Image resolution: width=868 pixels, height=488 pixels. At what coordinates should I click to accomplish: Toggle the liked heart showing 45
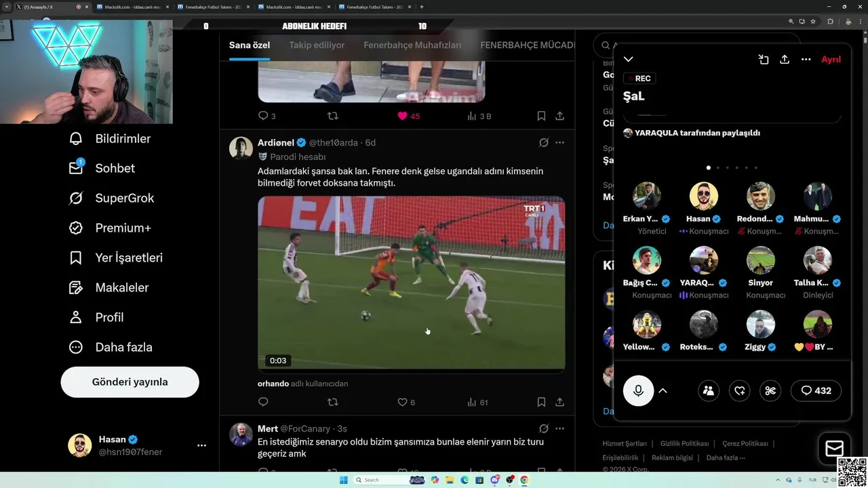408,116
